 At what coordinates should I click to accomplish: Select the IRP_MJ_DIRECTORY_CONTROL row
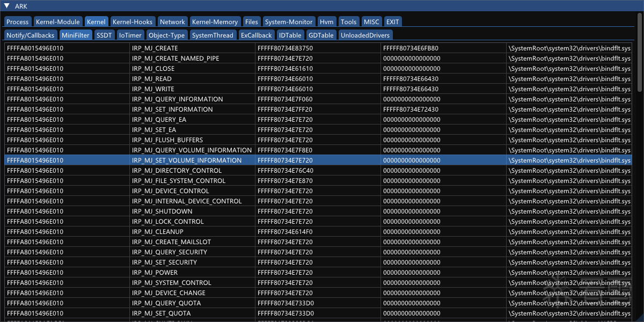click(x=177, y=171)
